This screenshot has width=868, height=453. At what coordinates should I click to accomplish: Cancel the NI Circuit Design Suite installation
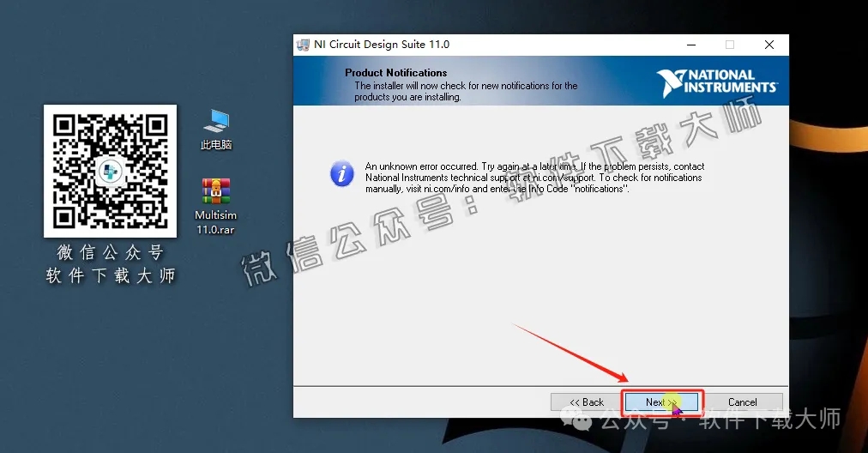(742, 402)
